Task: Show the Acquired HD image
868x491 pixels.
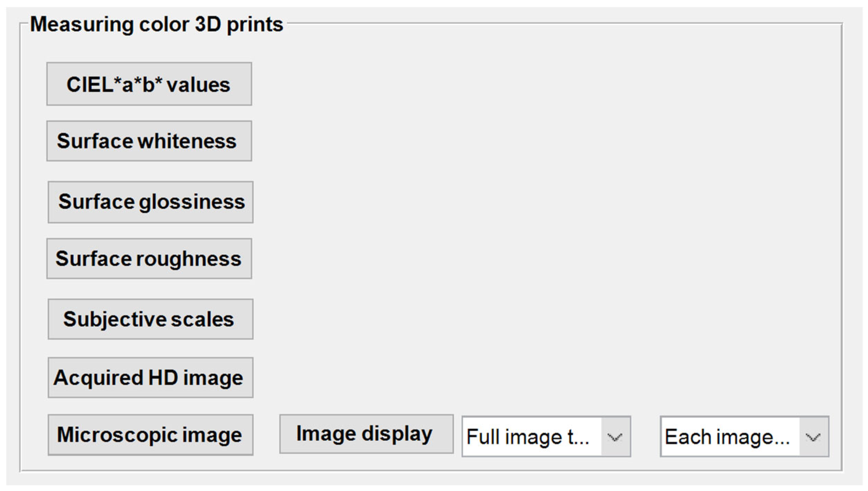Action: coord(151,378)
